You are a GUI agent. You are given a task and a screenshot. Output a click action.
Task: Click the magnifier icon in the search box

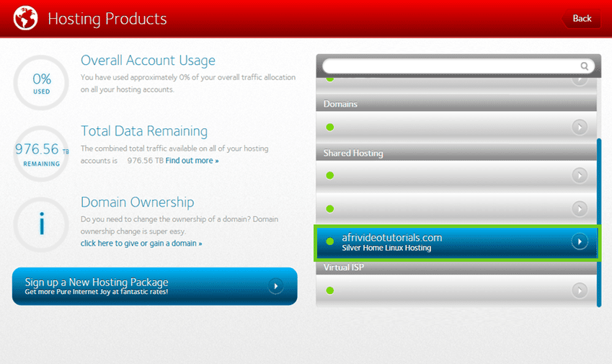pos(585,66)
